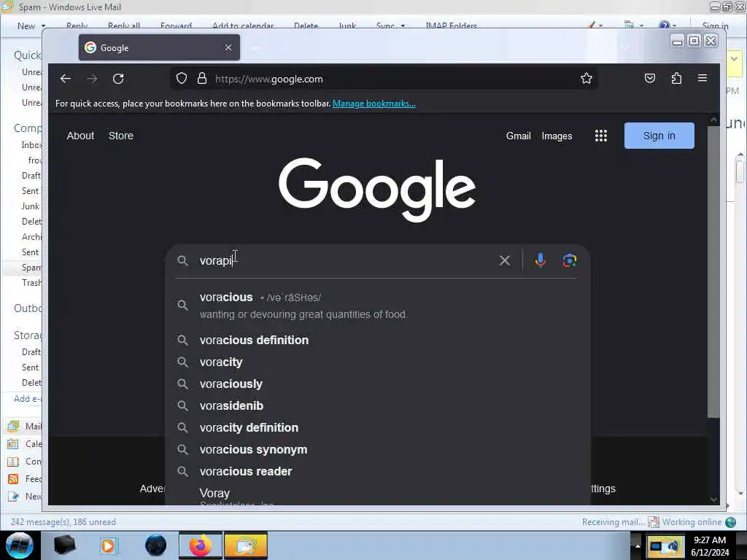The image size is (747, 560).
Task: Click the '242 message(s), 186 unread' status
Action: click(x=63, y=522)
